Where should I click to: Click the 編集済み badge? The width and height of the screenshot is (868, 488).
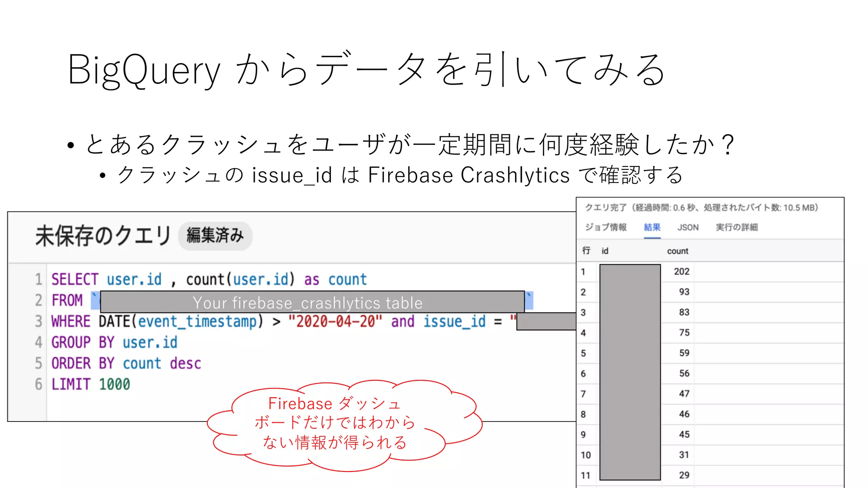pos(215,236)
